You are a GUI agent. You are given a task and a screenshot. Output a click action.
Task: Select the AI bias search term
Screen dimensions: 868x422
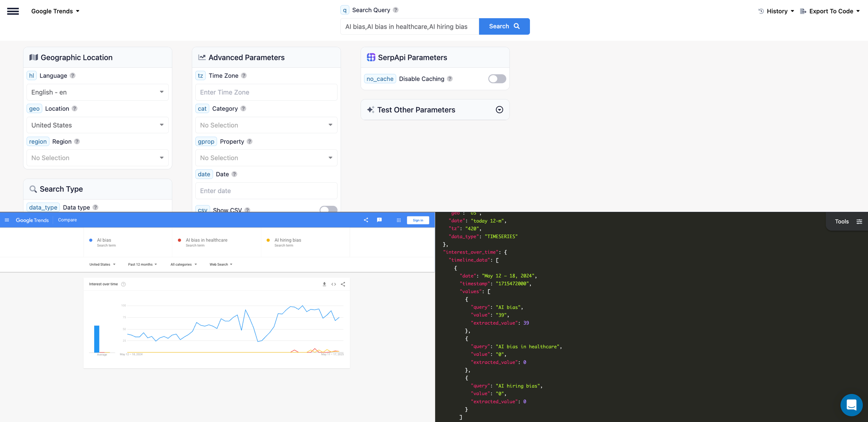[128, 242]
